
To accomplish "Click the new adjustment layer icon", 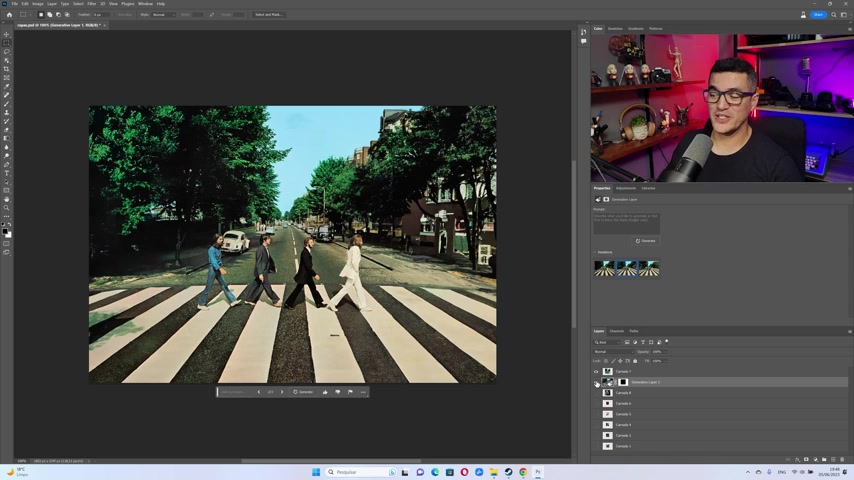I will tap(815, 459).
